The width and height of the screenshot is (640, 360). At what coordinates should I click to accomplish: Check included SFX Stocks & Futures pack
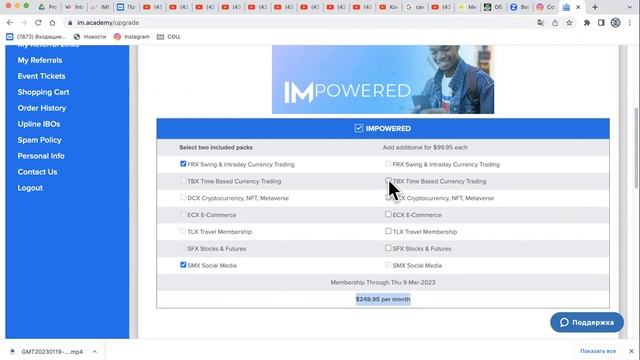pyautogui.click(x=183, y=248)
